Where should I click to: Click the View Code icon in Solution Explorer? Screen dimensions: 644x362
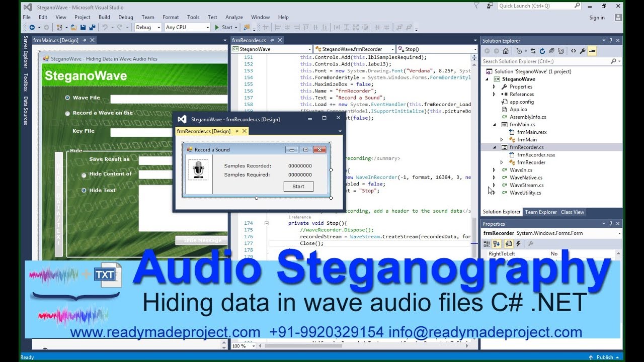click(573, 51)
